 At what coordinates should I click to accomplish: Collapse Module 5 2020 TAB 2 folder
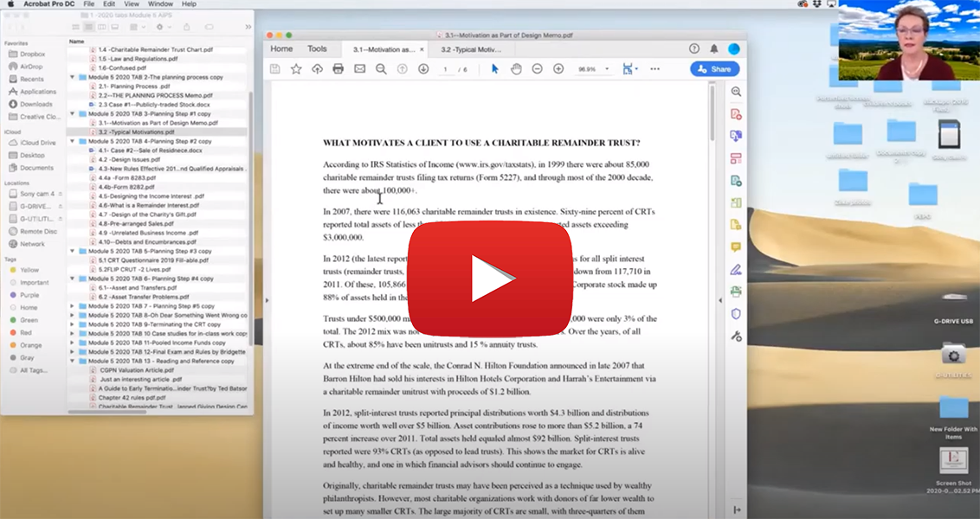[x=73, y=78]
